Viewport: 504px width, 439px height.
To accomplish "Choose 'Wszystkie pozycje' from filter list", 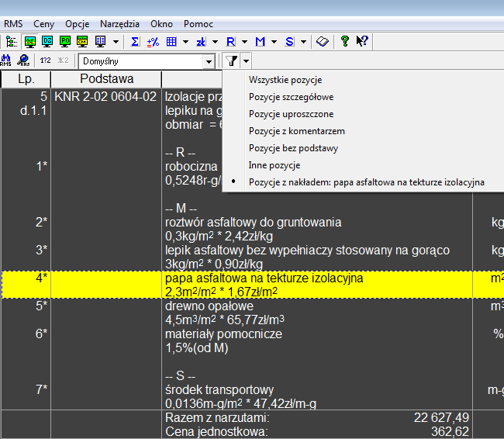I will (x=285, y=80).
